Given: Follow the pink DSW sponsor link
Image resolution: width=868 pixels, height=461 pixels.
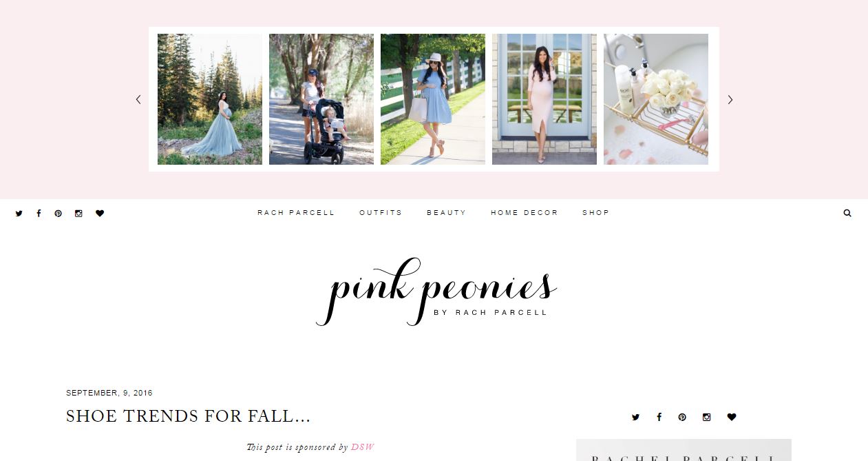Looking at the screenshot, I should [x=363, y=447].
